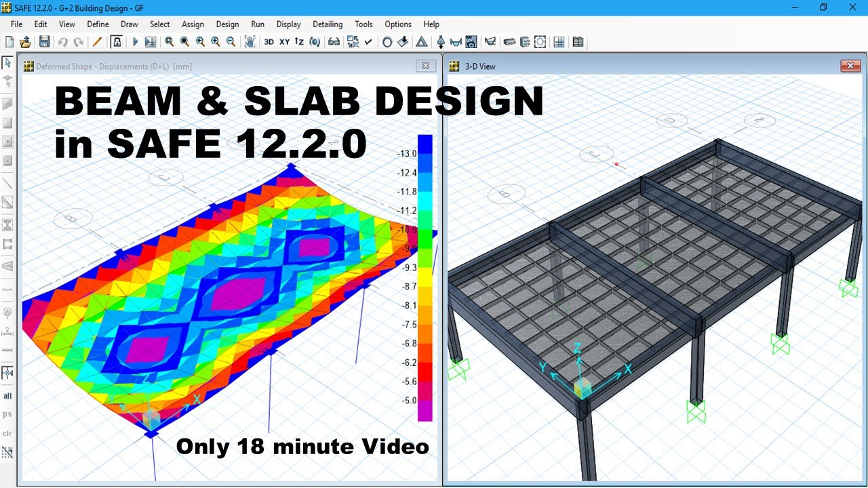Close the Deformed Shape window
The width and height of the screenshot is (868, 488).
pyautogui.click(x=425, y=66)
